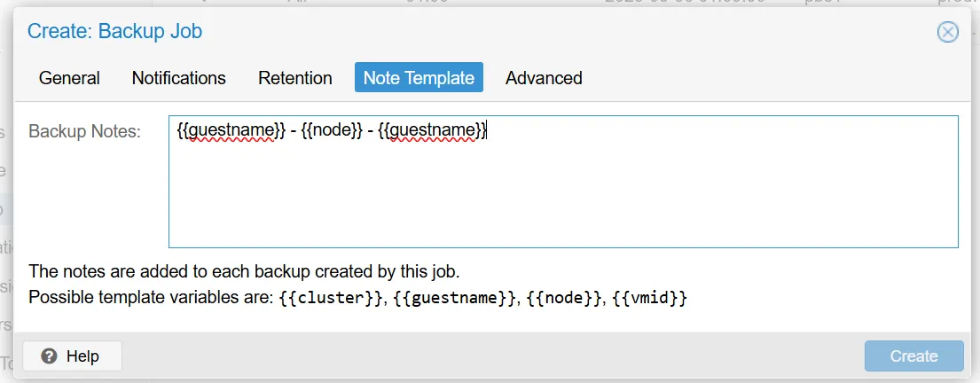
Task: Switch to the Notifications tab
Action: click(x=179, y=77)
